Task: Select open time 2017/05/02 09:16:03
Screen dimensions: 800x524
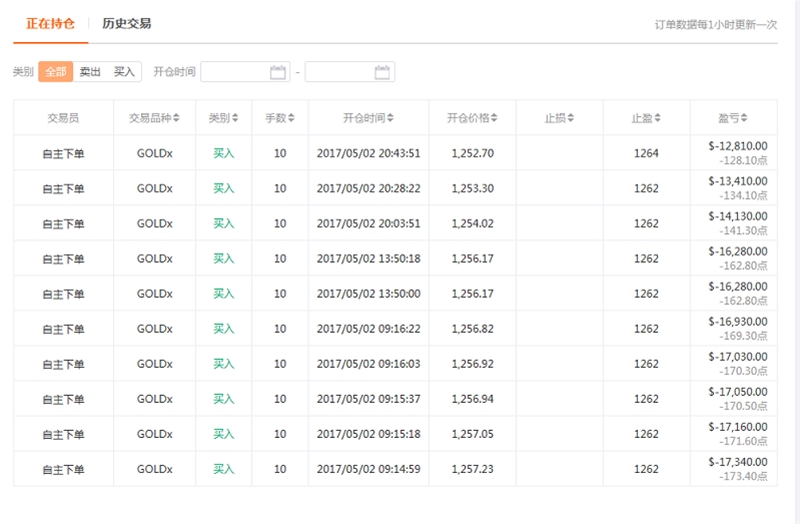Action: click(368, 364)
